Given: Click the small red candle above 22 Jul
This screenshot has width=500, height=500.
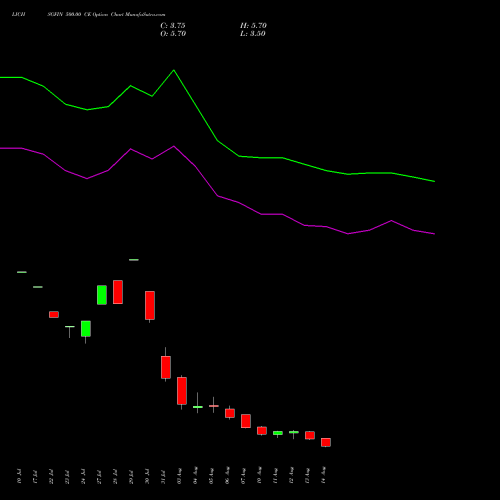Looking at the screenshot, I should (54, 314).
